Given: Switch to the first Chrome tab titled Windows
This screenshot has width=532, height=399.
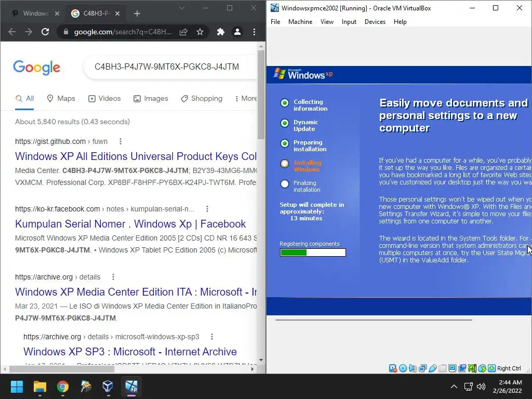Looking at the screenshot, I should click(x=35, y=14).
